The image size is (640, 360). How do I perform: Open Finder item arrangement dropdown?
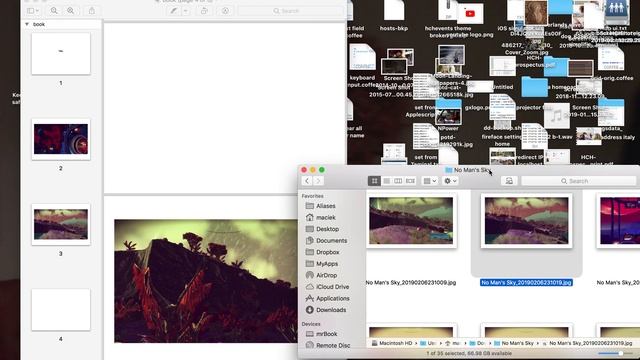[430, 181]
